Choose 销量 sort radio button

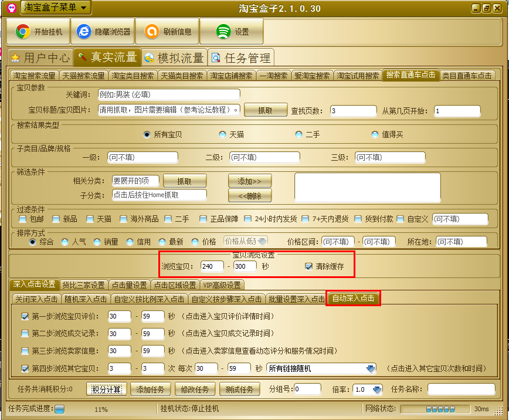(x=97, y=242)
